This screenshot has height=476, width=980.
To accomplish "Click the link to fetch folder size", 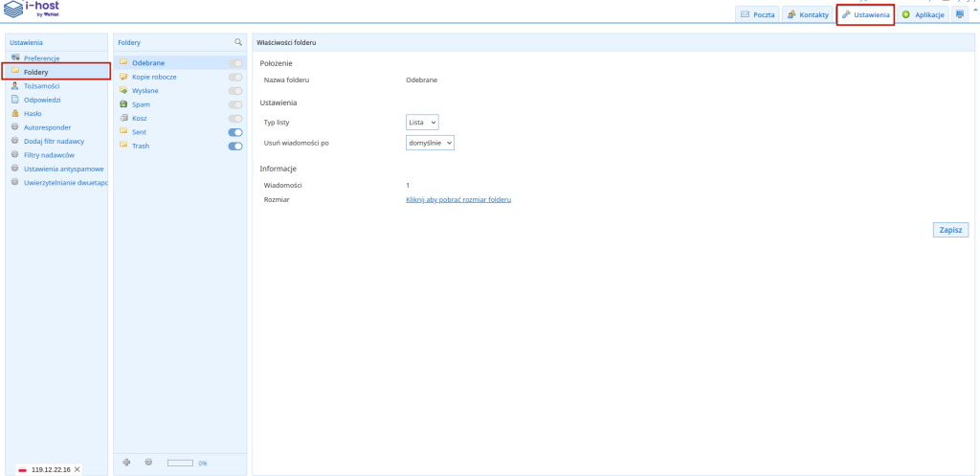I will coord(458,199).
